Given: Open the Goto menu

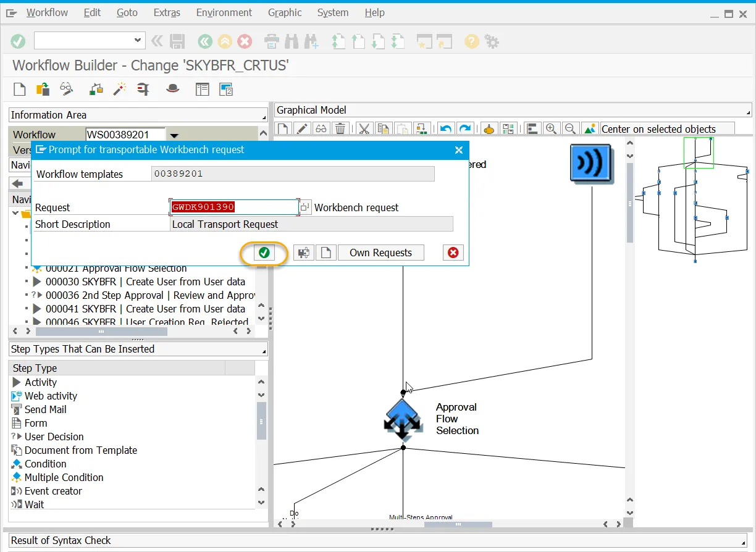Looking at the screenshot, I should tap(127, 12).
